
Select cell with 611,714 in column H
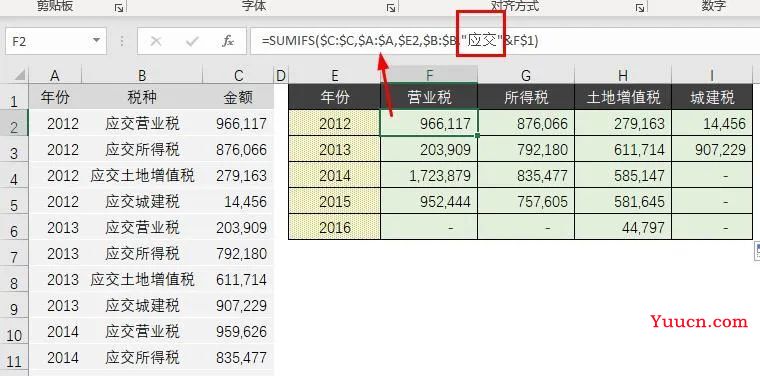point(623,149)
